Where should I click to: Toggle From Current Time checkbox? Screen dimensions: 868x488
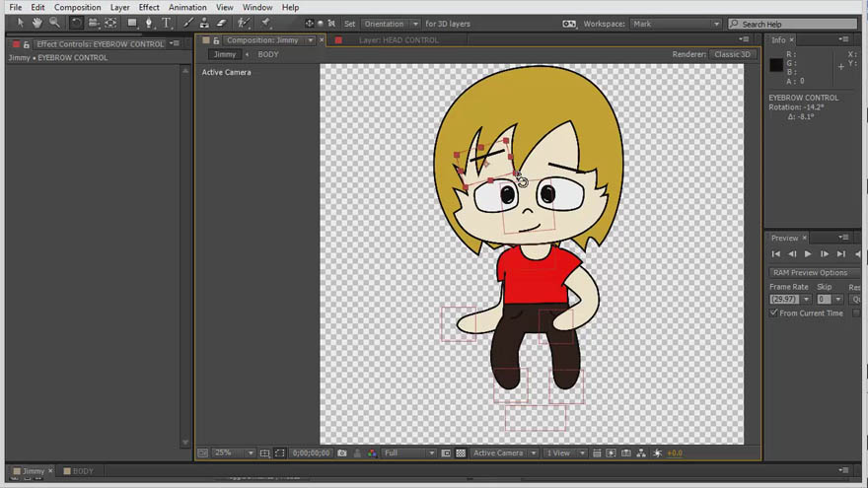774,313
